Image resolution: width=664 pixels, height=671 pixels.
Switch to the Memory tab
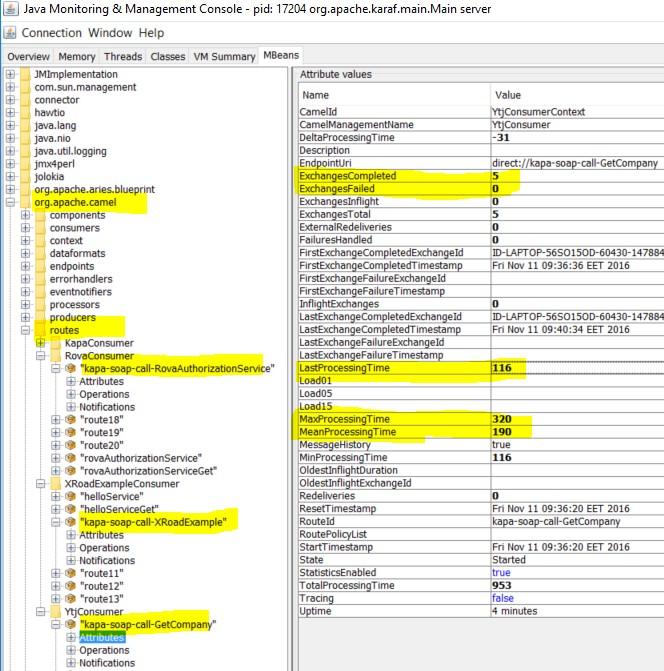tap(77, 56)
